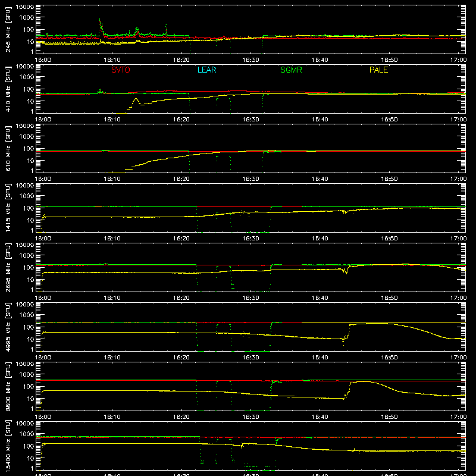Image resolution: width=476 pixels, height=476 pixels.
Task: Click the red SVTO station legend label
Action: click(x=121, y=70)
